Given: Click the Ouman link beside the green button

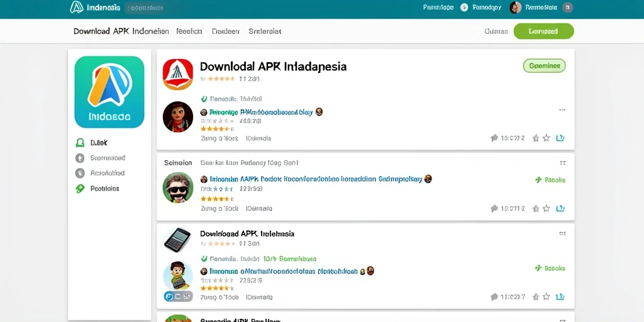Looking at the screenshot, I should point(496,31).
